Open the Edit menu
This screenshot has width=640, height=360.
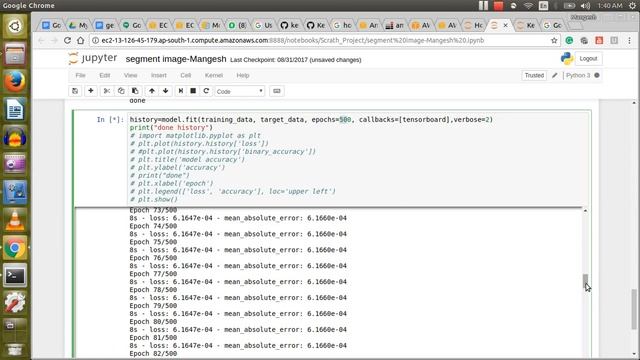[104, 76]
